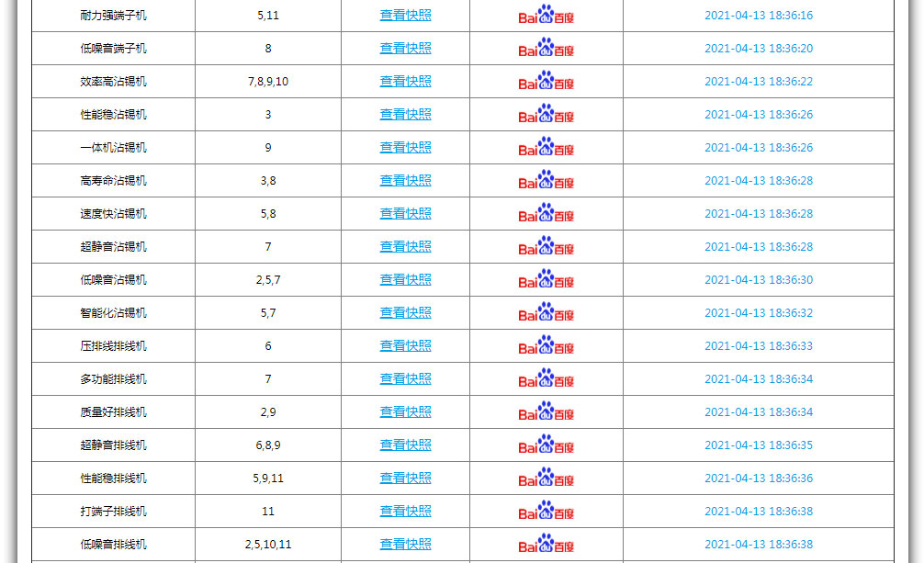Open 查看快照 link for 效率高沾锡机
This screenshot has height=563, width=924.
[x=405, y=82]
